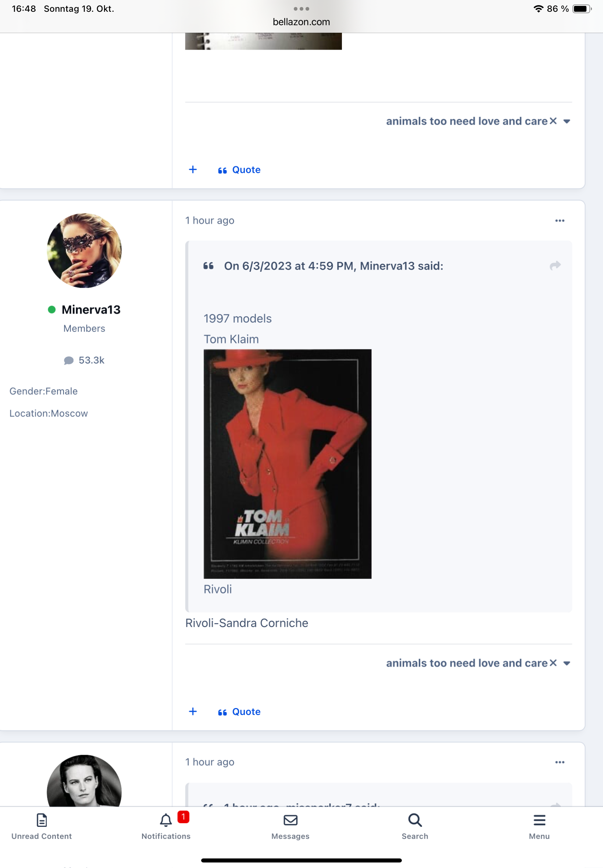The image size is (603, 868).
Task: Toggle multiquote plus on Minerva13's post
Action: [193, 712]
